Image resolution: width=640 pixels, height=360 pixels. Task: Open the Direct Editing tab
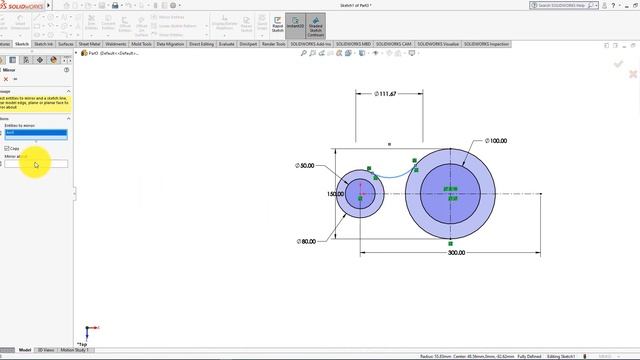201,44
